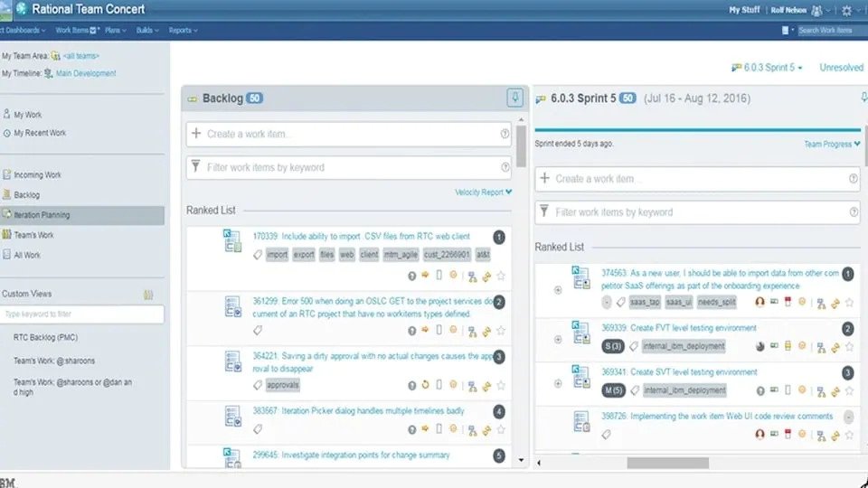Open work item 369339 Create FVT link
The height and width of the screenshot is (488, 868).
click(x=679, y=328)
